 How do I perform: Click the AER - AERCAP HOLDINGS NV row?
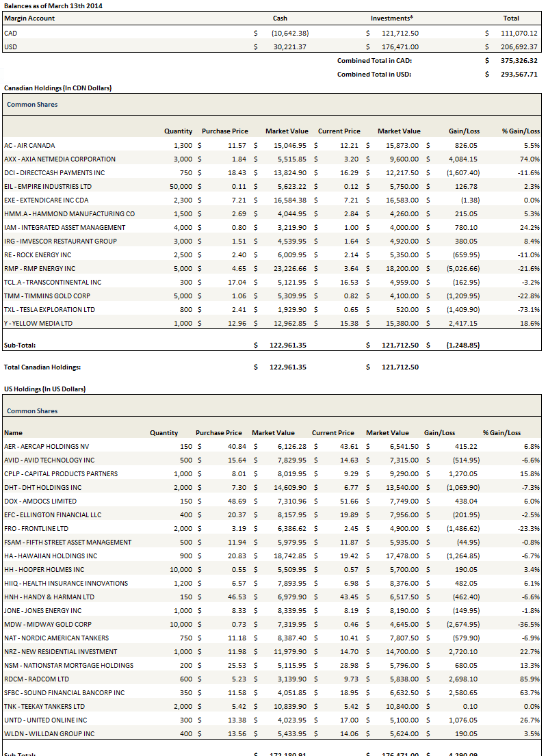[47, 446]
